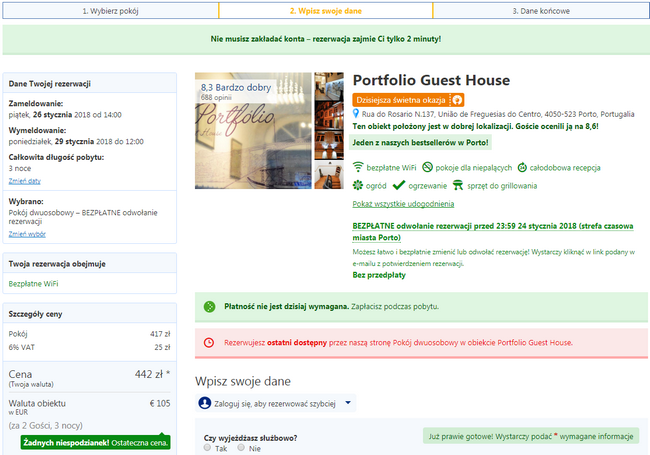Click the '688 opinii' review count
The height and width of the screenshot is (455, 650).
point(216,97)
